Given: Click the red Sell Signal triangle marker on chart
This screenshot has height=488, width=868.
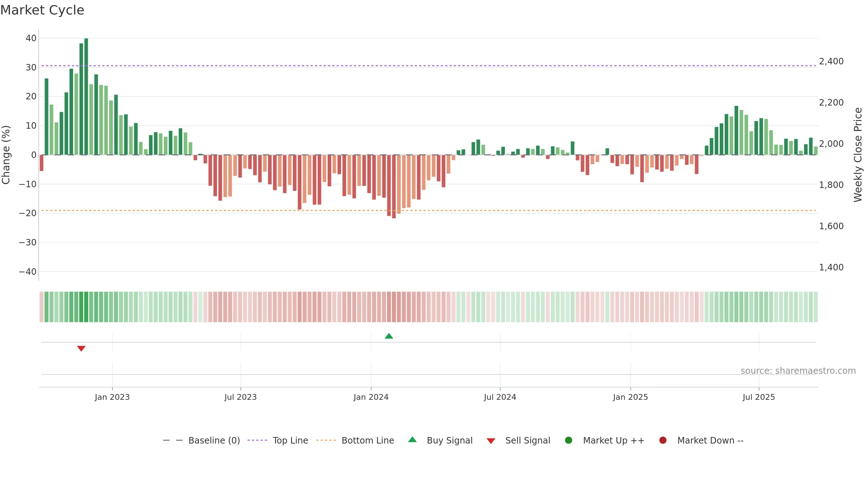Looking at the screenshot, I should pos(81,348).
